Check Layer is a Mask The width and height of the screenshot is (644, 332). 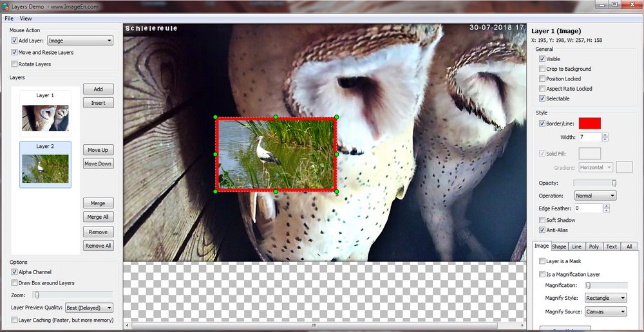[542, 261]
